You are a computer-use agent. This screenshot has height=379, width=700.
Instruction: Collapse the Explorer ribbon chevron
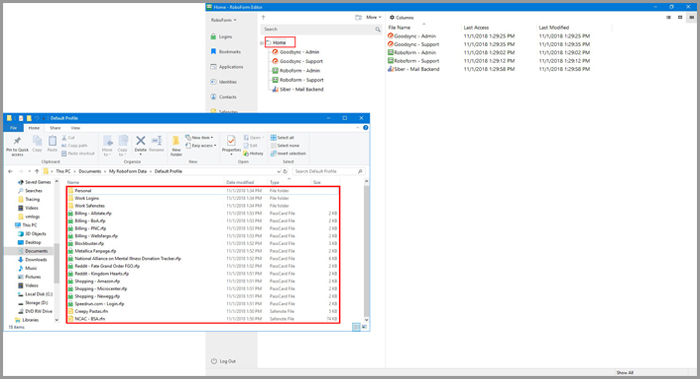tap(357, 128)
